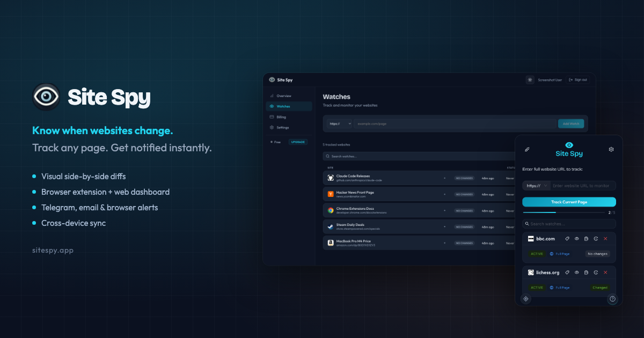Toggle the theme with the sun icon
Viewport: 644px width, 338px height.
(530, 79)
